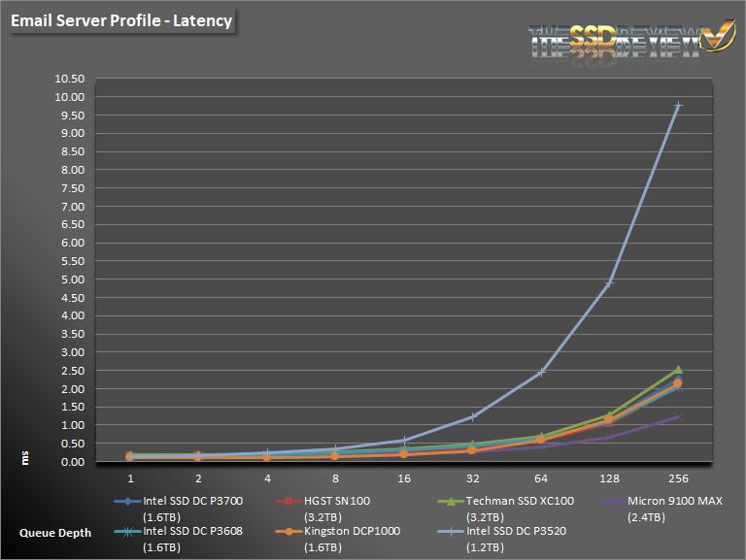Select legend text 'Kingston DCP1000'
This screenshot has height=560, width=746.
coord(353,532)
